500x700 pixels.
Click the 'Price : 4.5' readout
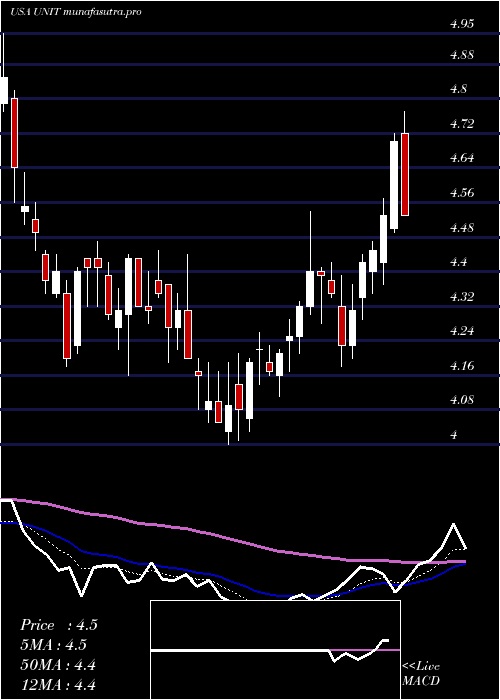[59, 625]
